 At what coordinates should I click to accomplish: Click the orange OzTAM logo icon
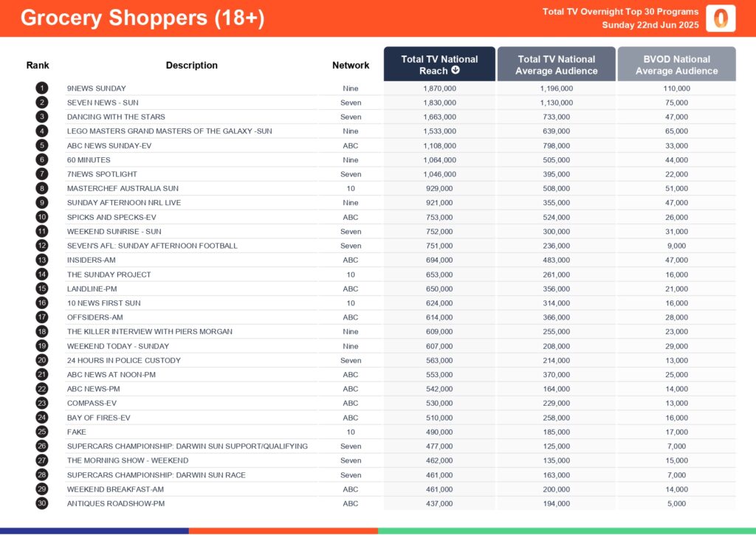pos(720,18)
